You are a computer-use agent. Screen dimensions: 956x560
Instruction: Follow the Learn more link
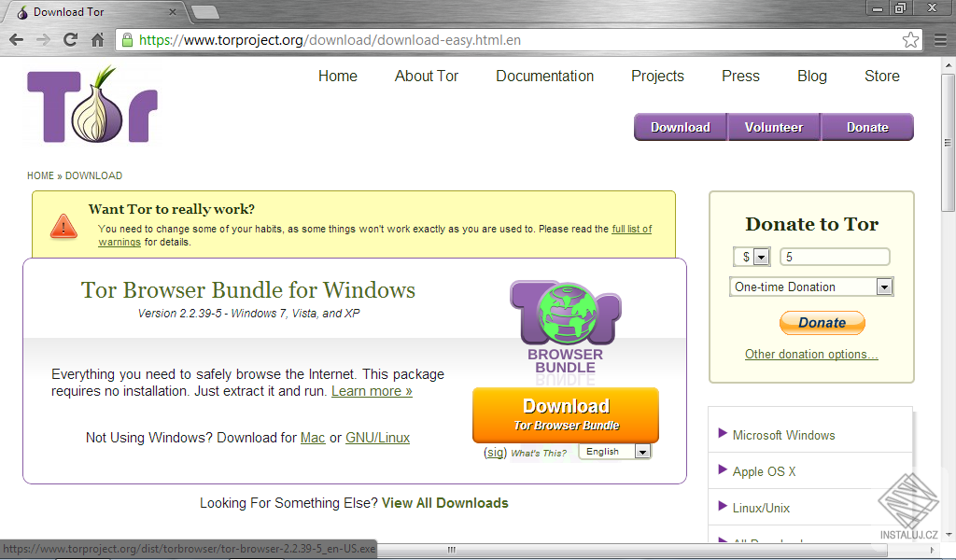372,391
